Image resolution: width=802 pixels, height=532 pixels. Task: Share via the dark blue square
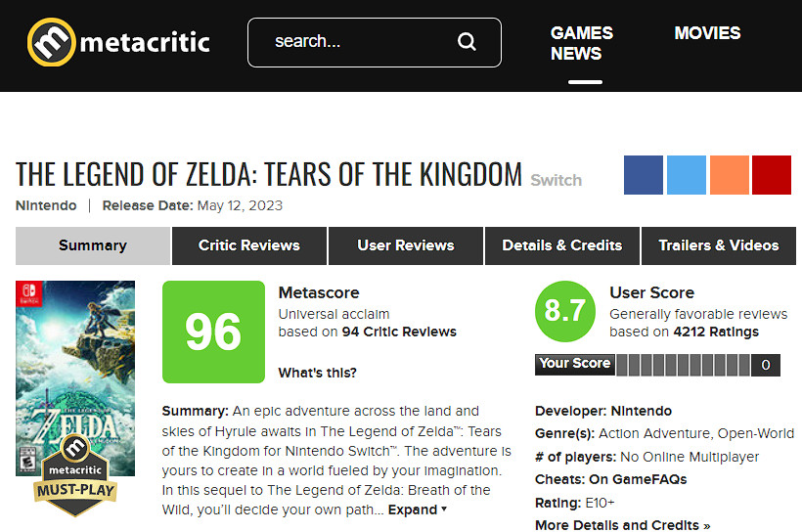[x=644, y=175]
